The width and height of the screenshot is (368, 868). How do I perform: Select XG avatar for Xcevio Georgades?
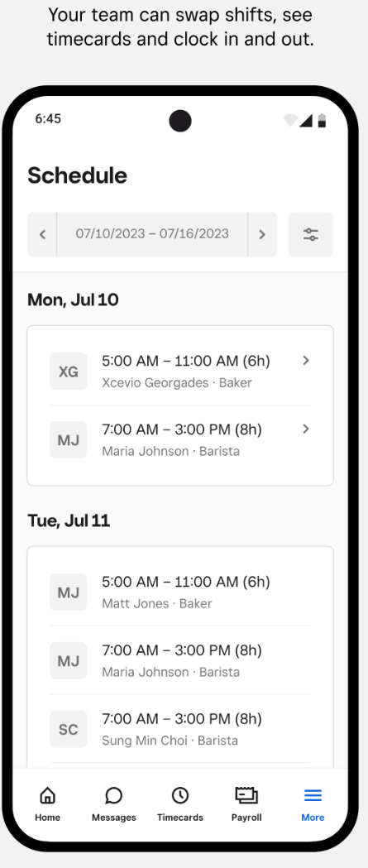68,372
